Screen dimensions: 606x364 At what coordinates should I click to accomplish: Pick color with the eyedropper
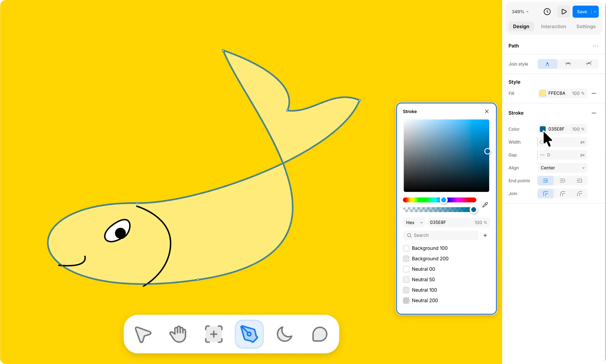click(x=485, y=205)
